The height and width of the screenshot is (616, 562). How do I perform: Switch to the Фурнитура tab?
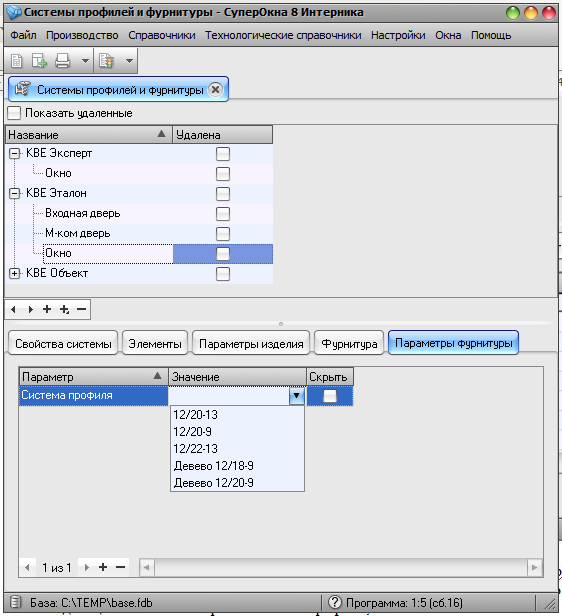349,344
